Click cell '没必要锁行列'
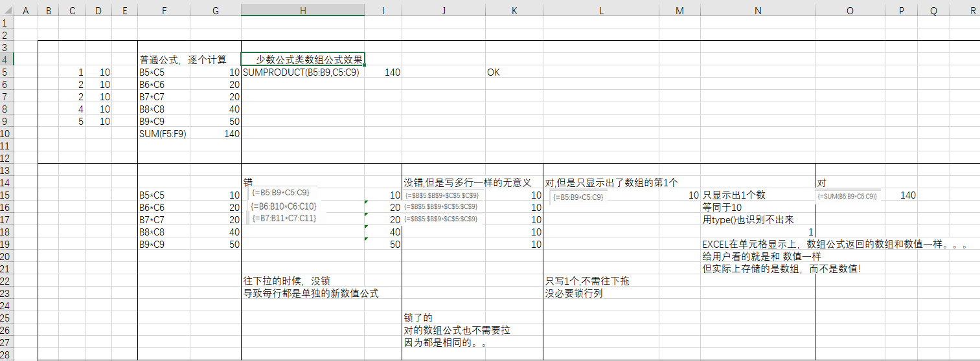The width and height of the screenshot is (980, 361). [x=574, y=294]
